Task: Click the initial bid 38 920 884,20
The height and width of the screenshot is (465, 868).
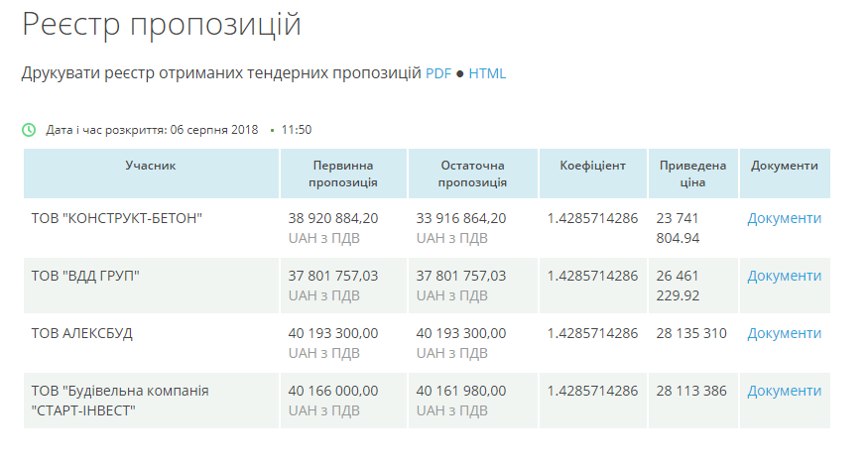Action: [x=333, y=219]
